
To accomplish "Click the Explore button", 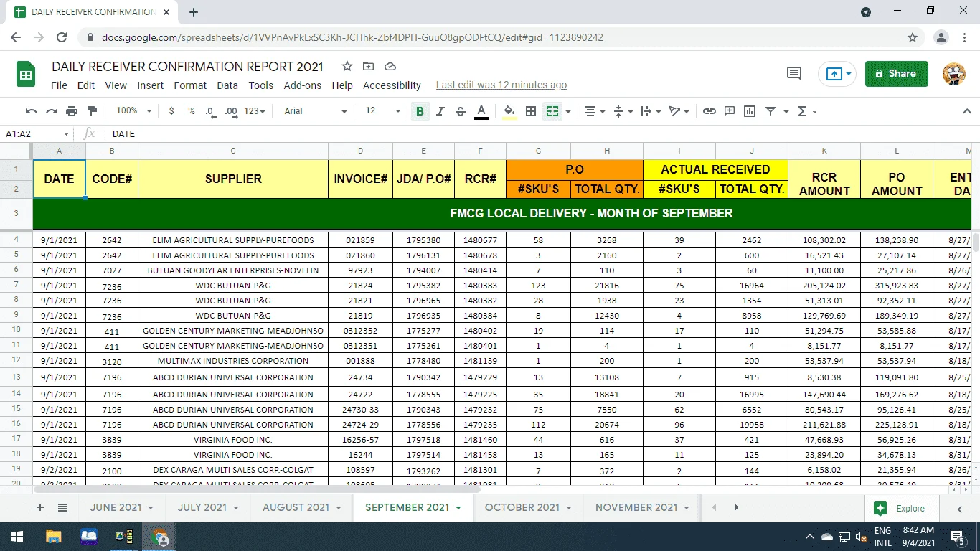I will click(903, 508).
